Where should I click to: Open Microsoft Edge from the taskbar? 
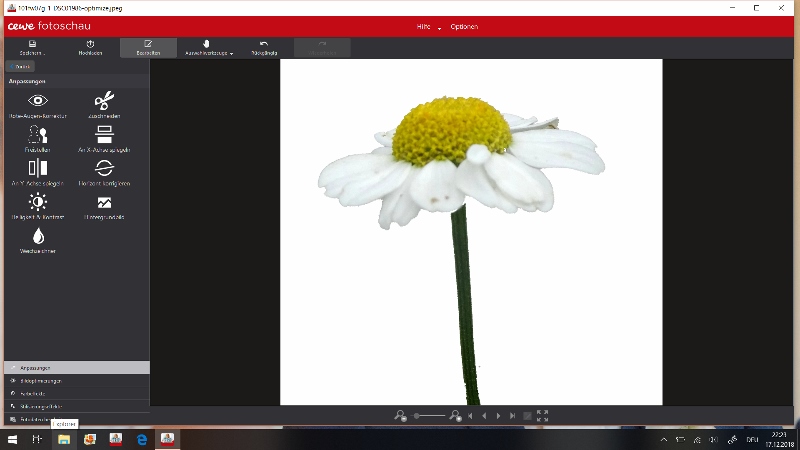(x=141, y=439)
